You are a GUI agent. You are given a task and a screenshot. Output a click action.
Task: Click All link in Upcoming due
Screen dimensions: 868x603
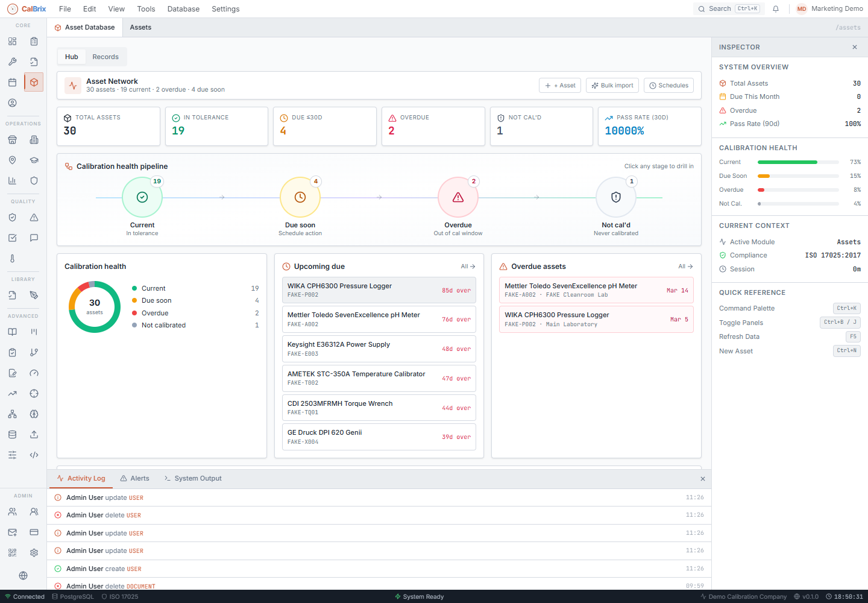pyautogui.click(x=468, y=266)
